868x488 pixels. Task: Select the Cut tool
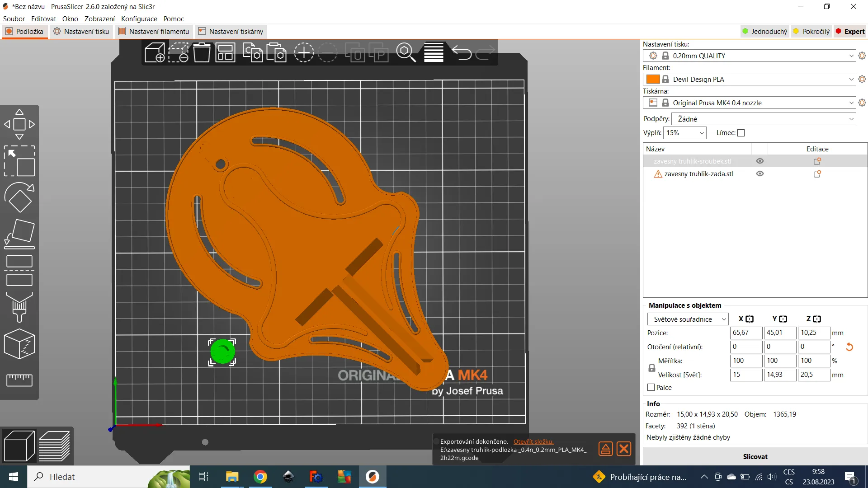(19, 270)
